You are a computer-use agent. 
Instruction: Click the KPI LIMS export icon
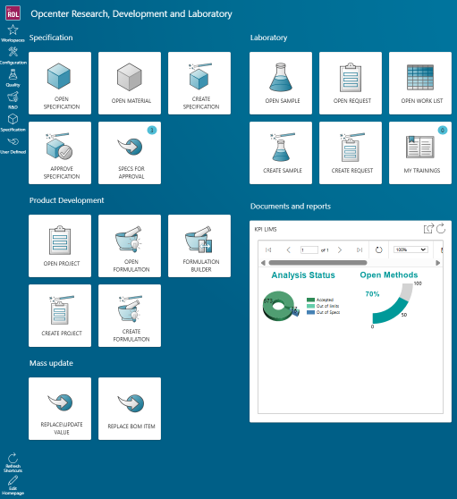coord(429,229)
